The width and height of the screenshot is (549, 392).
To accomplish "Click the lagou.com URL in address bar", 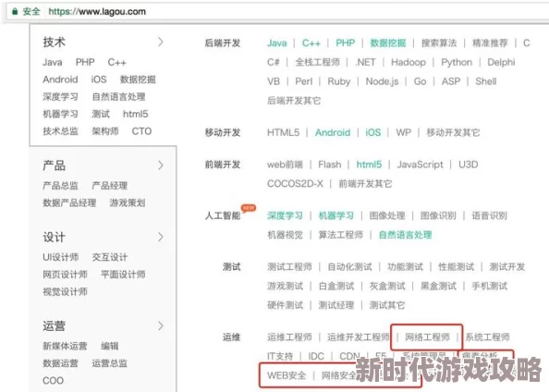I will [x=97, y=12].
